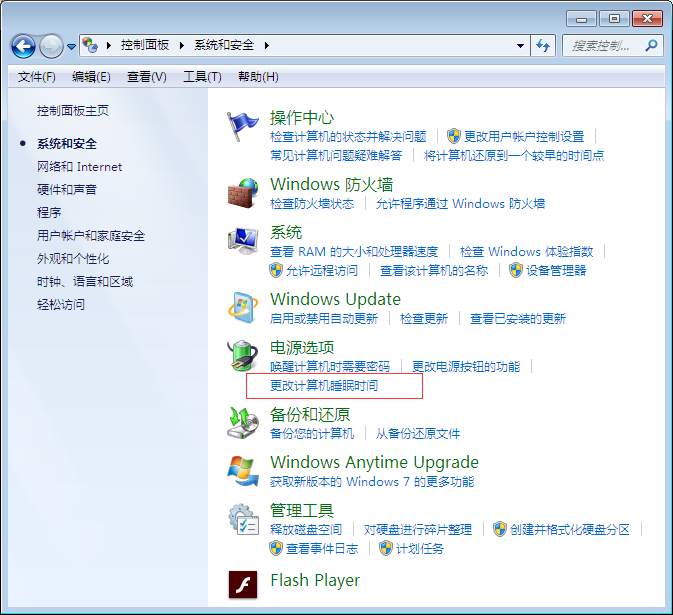Viewport: 673px width, 615px height.
Task: Click the Control Panel icon in address bar
Action: coord(90,45)
